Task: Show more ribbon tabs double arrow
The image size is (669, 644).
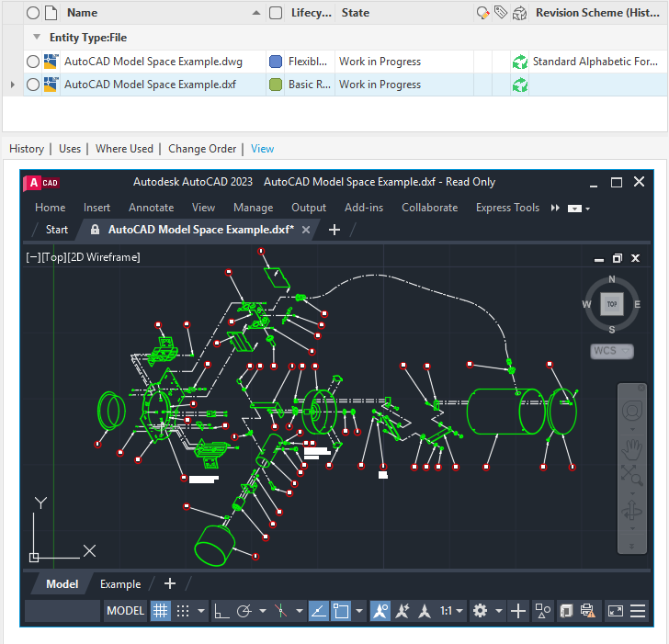Action: (x=555, y=209)
